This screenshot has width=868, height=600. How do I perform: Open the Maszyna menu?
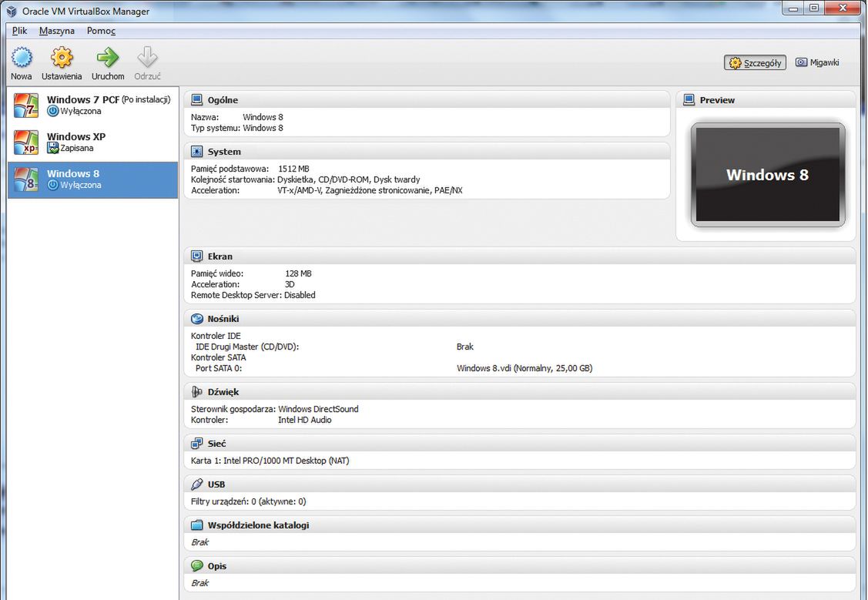tap(57, 31)
